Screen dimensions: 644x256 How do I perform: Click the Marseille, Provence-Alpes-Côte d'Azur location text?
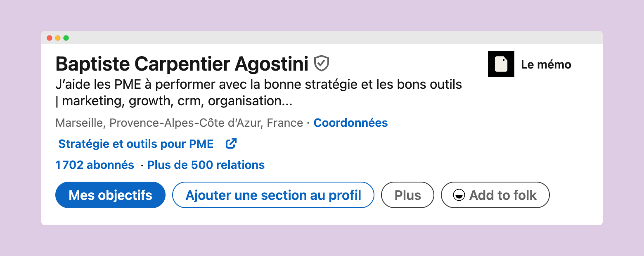(x=179, y=123)
